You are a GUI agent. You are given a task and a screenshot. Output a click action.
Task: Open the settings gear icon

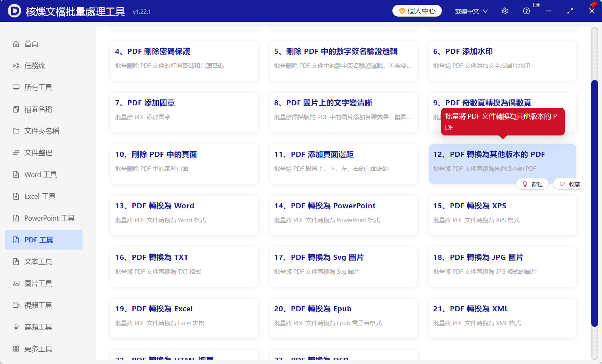505,11
